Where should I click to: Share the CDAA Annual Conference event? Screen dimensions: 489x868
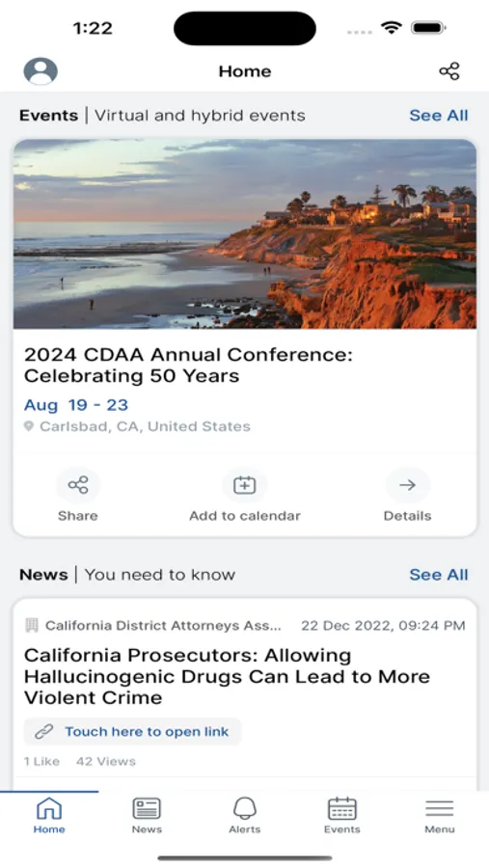(x=78, y=495)
